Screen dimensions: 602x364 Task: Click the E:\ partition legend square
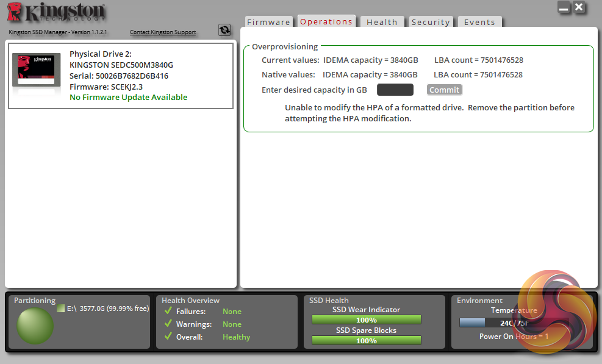tap(60, 308)
